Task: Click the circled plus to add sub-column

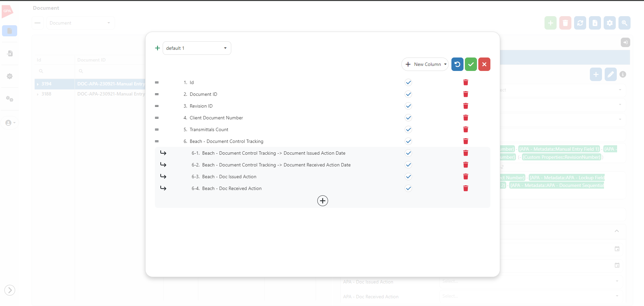Action: tap(322, 201)
